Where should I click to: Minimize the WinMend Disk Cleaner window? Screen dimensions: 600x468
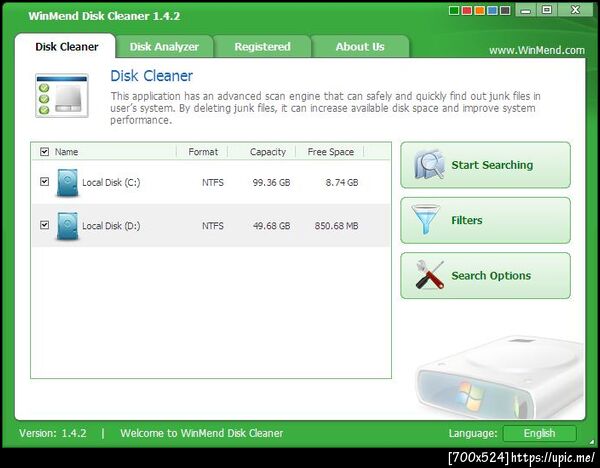click(x=526, y=10)
